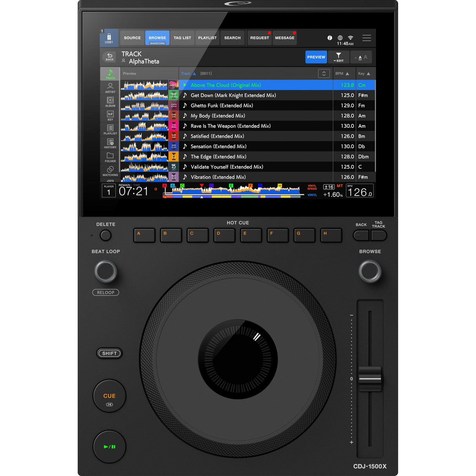The width and height of the screenshot is (476, 476).
Task: Select HISTORY category in sidebar
Action: [x=110, y=144]
